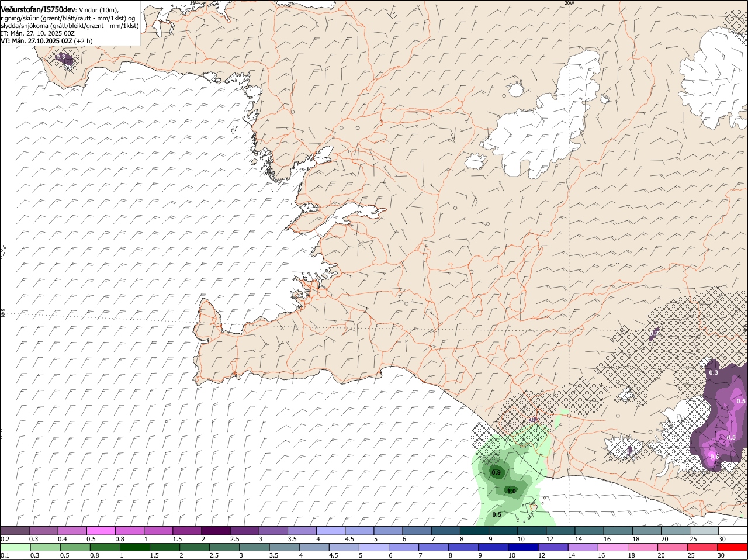Click the 0.1 label under the rain legend row

5,555
